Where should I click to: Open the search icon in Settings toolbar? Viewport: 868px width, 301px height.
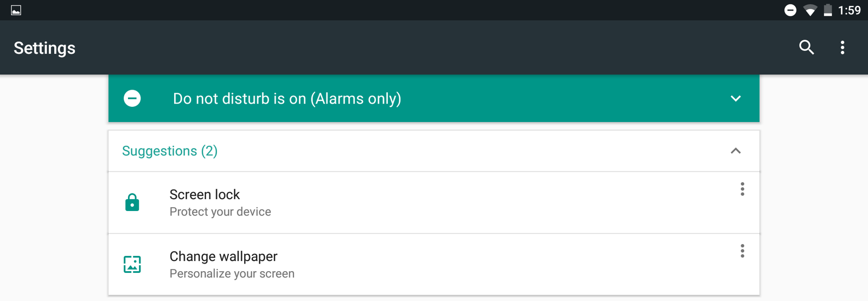tap(807, 48)
